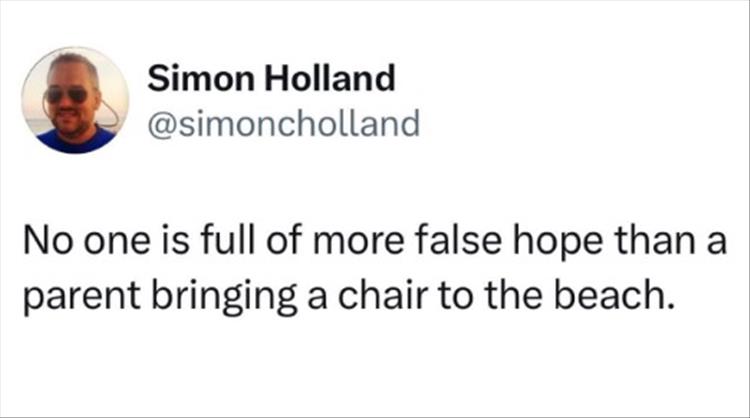Screen dimensions: 750x418
Task: Open Simon Holland's profile picture
Action: coord(75,100)
